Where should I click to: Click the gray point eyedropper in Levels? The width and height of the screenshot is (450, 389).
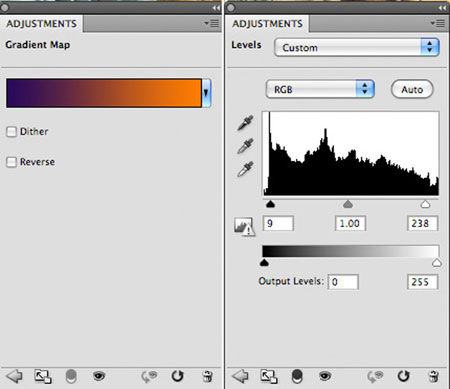(x=245, y=146)
